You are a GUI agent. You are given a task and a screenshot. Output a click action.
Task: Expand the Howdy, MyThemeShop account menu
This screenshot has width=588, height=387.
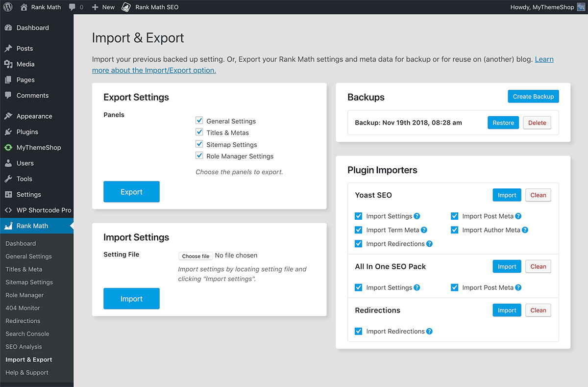541,7
